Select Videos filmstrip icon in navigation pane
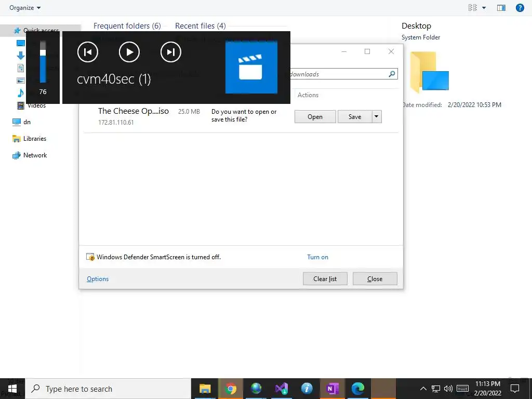 [21, 105]
